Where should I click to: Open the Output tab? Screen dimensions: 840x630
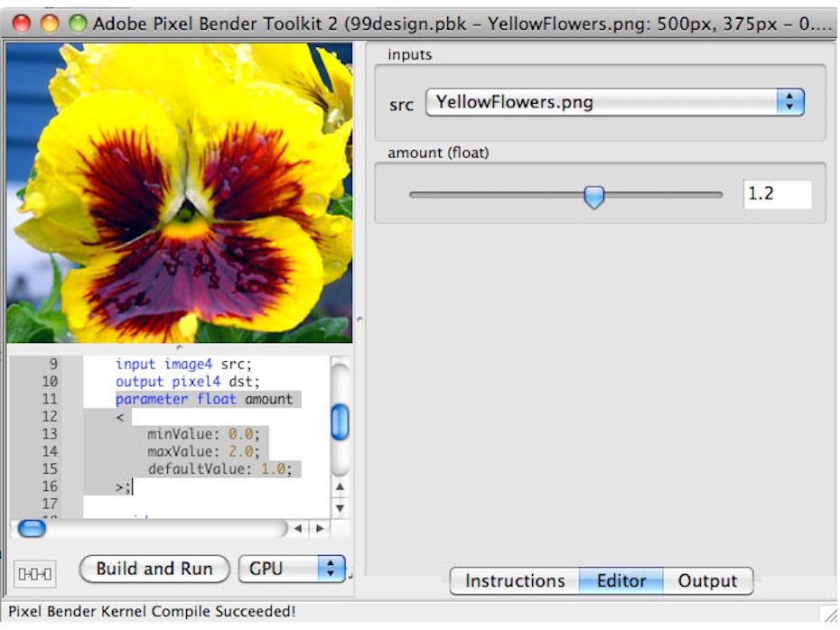tap(707, 581)
